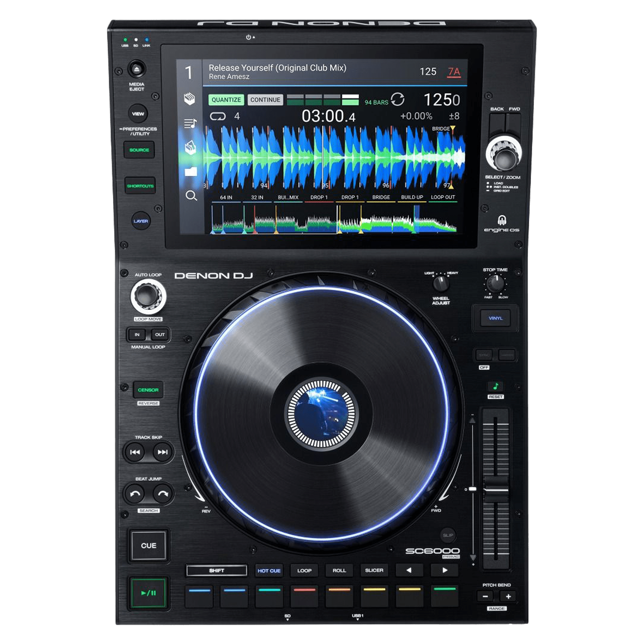
Task: Tap the magnifying glass search icon
Action: (x=191, y=196)
